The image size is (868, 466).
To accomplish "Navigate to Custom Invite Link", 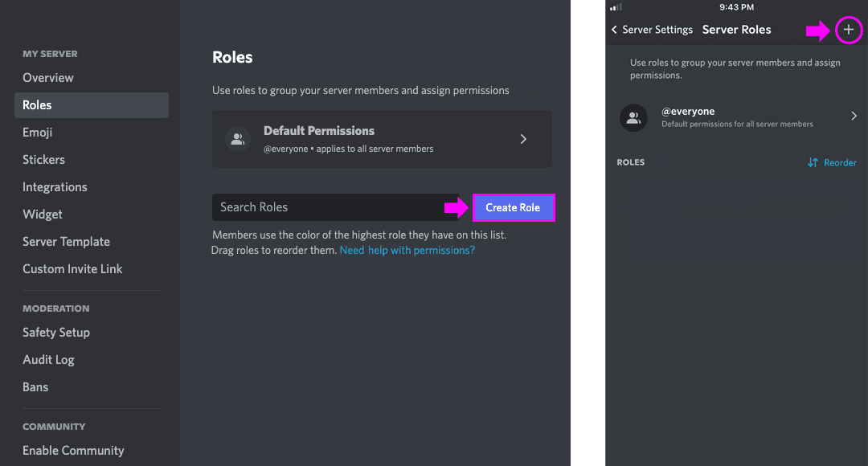I will click(x=72, y=269).
